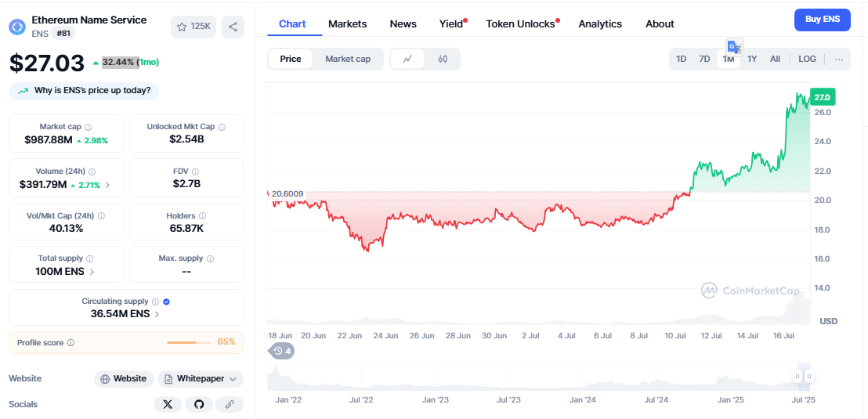The height and width of the screenshot is (419, 868).
Task: Open the chain link social icon
Action: pyautogui.click(x=230, y=405)
